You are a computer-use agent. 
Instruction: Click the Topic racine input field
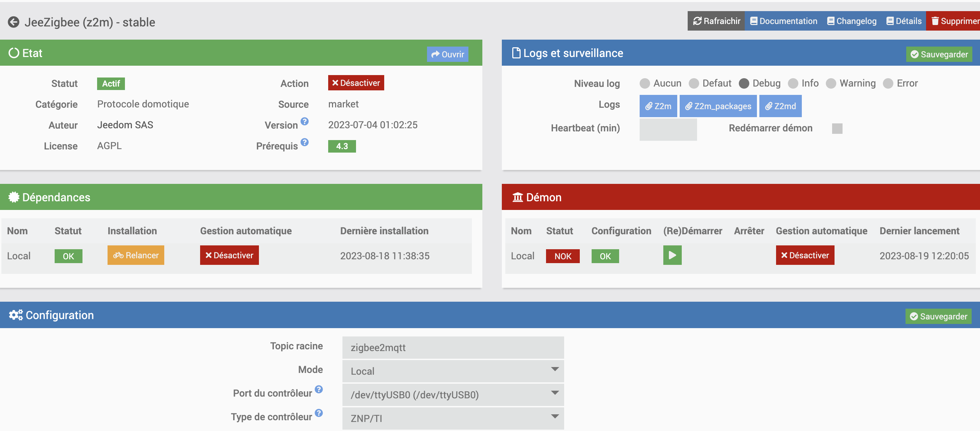pos(453,347)
